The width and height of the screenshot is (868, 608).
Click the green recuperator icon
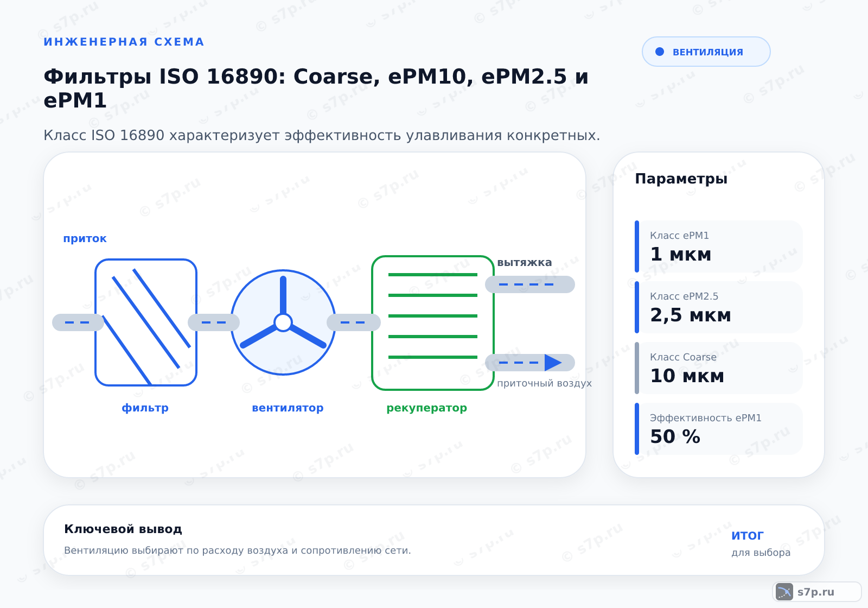coord(433,323)
